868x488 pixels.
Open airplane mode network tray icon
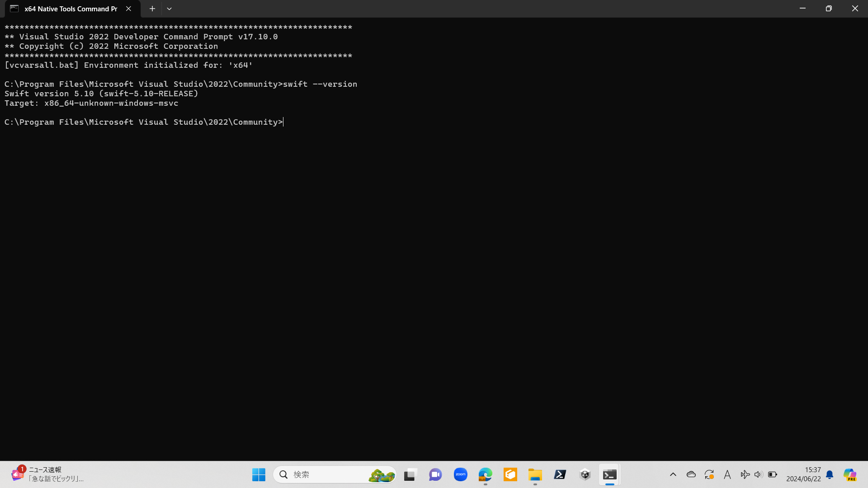coord(745,474)
